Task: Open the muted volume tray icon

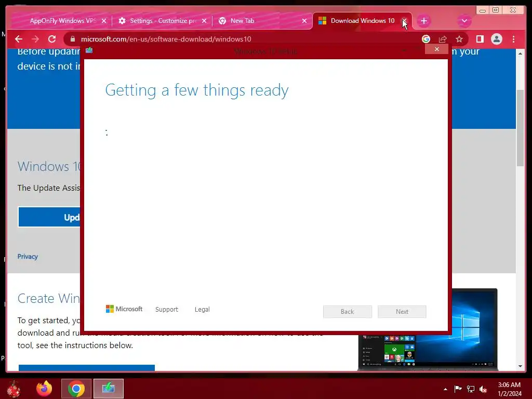Action: pos(483,389)
